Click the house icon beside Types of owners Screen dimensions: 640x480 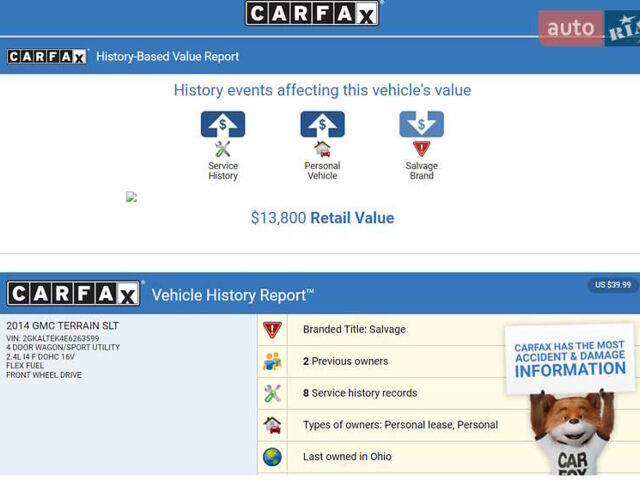pyautogui.click(x=272, y=425)
